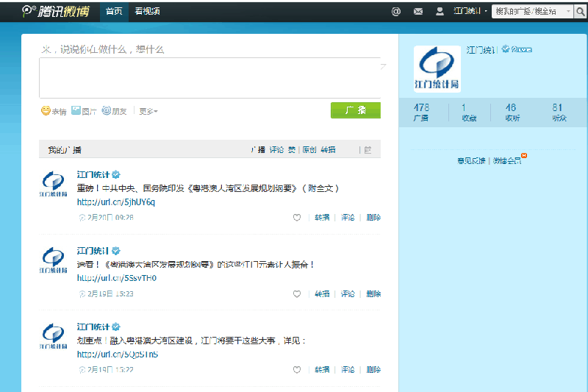This screenshot has width=588, height=392.
Task: Focus the broadcast compose text box
Action: (210, 78)
